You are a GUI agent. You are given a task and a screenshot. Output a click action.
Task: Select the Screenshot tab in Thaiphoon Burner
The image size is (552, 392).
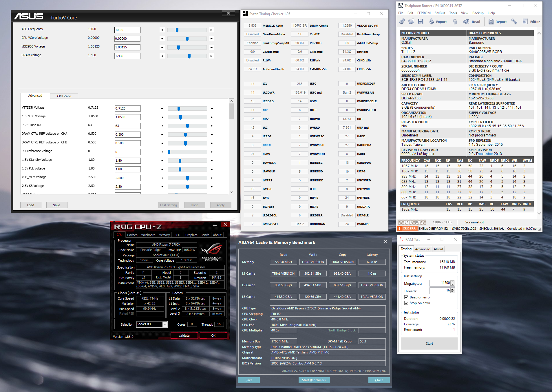[474, 222]
